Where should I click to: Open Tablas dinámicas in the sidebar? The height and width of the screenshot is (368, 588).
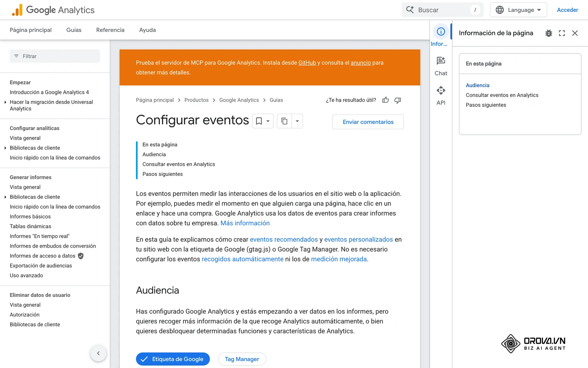coord(31,226)
